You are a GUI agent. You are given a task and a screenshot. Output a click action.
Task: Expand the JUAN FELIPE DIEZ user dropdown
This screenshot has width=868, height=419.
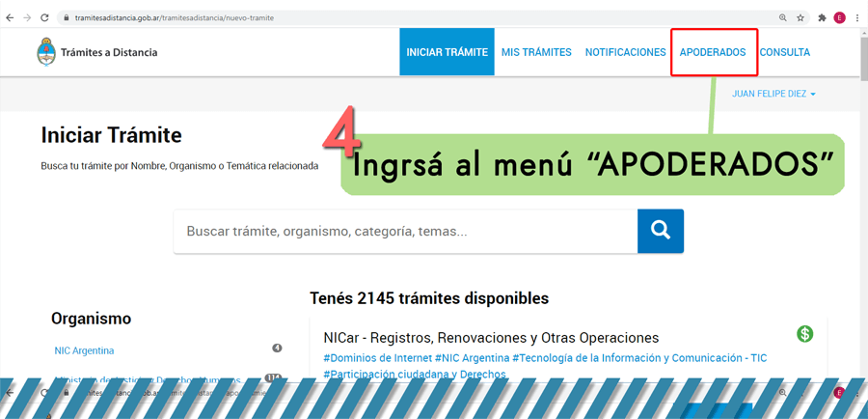(x=774, y=94)
